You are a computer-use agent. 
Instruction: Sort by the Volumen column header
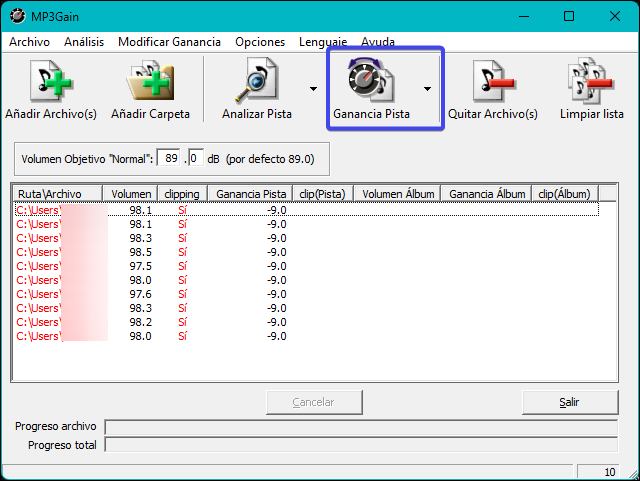[x=130, y=194]
